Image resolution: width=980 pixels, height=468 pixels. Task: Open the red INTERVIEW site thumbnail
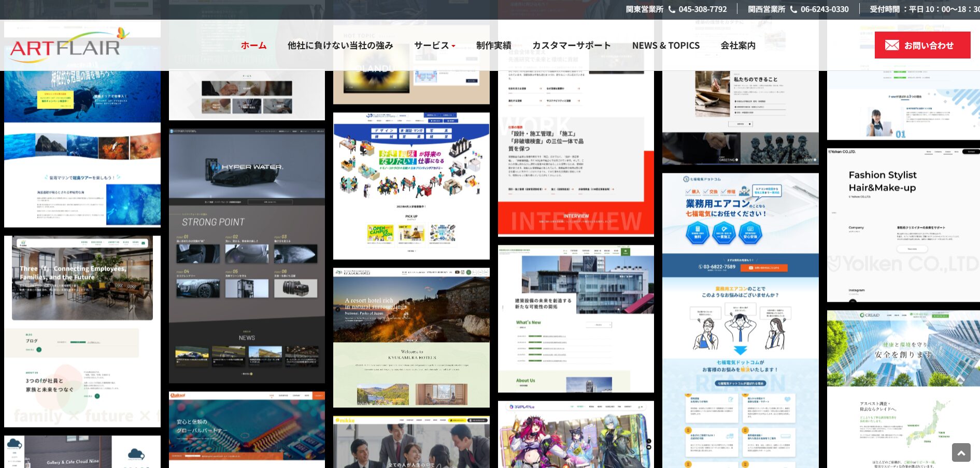click(576, 155)
